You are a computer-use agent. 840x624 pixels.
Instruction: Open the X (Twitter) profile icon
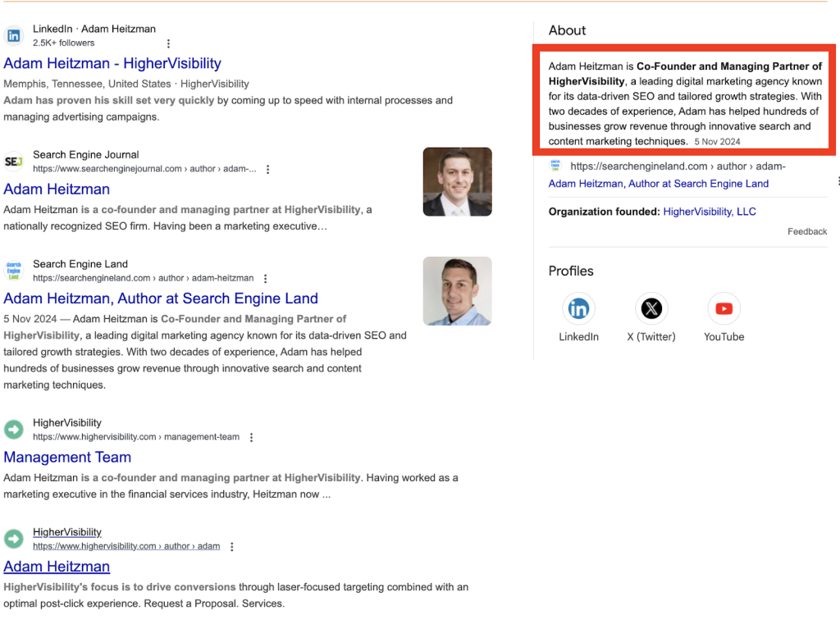point(651,309)
